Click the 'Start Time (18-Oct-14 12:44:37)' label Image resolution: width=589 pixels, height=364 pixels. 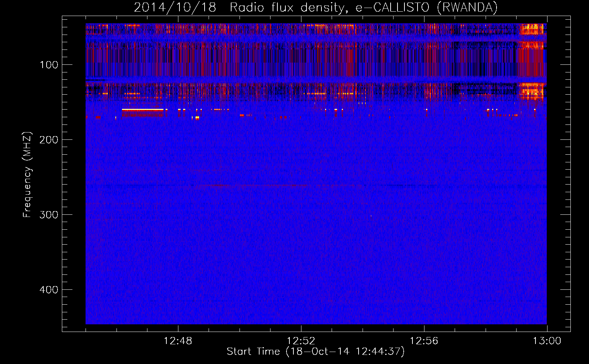point(316,352)
